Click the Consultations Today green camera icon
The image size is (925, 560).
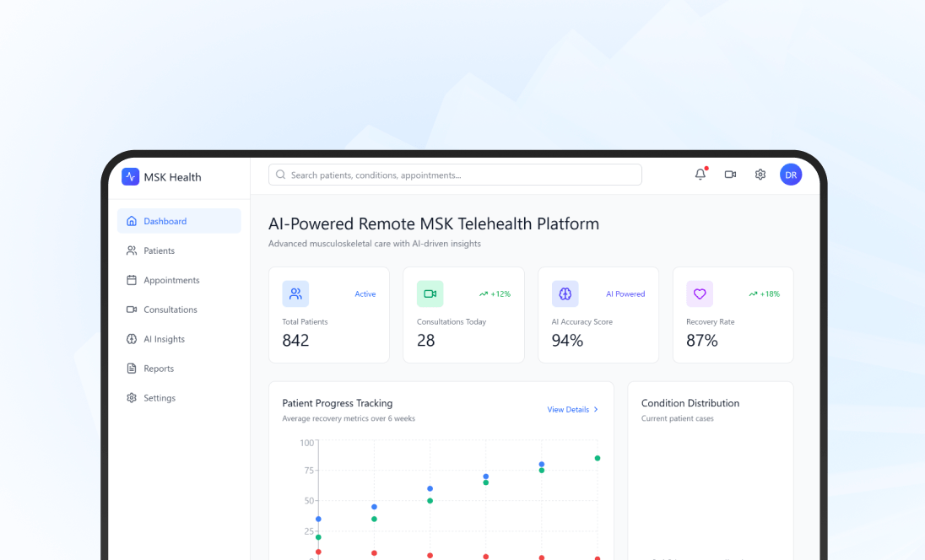click(x=430, y=293)
